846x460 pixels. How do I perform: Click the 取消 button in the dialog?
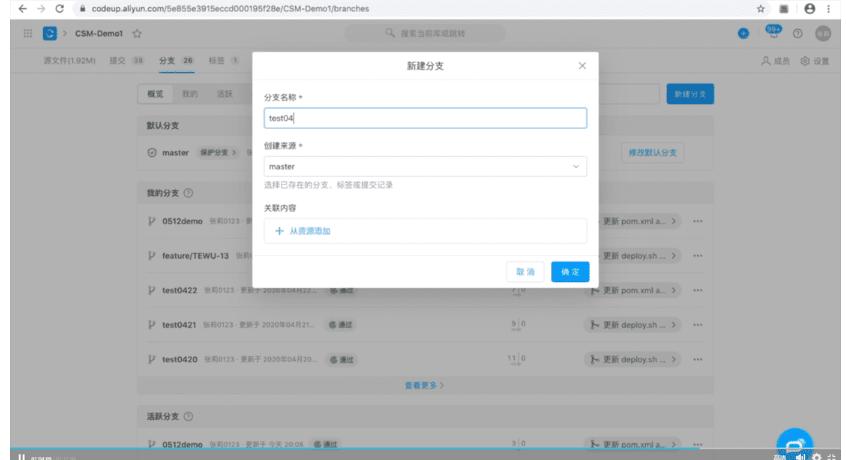tap(525, 272)
